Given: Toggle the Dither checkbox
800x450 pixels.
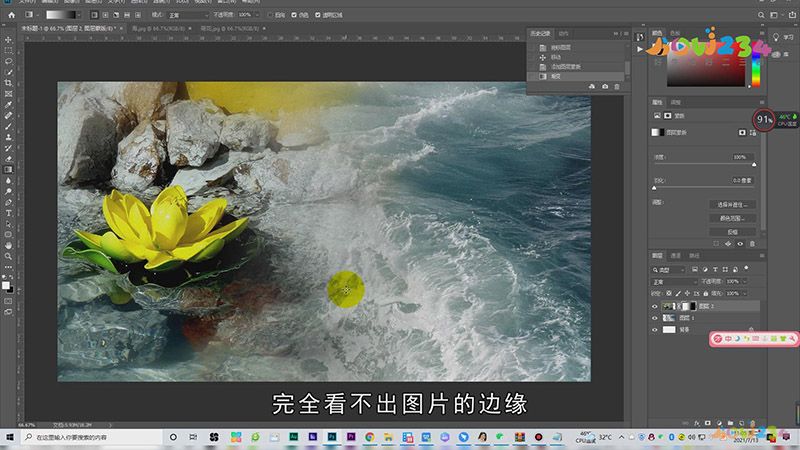Looking at the screenshot, I should point(294,15).
